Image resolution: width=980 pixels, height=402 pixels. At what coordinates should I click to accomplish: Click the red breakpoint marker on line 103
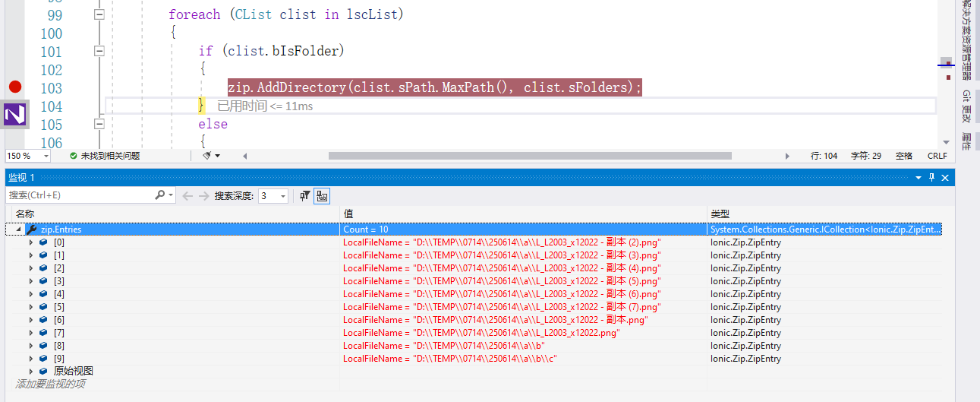click(15, 87)
